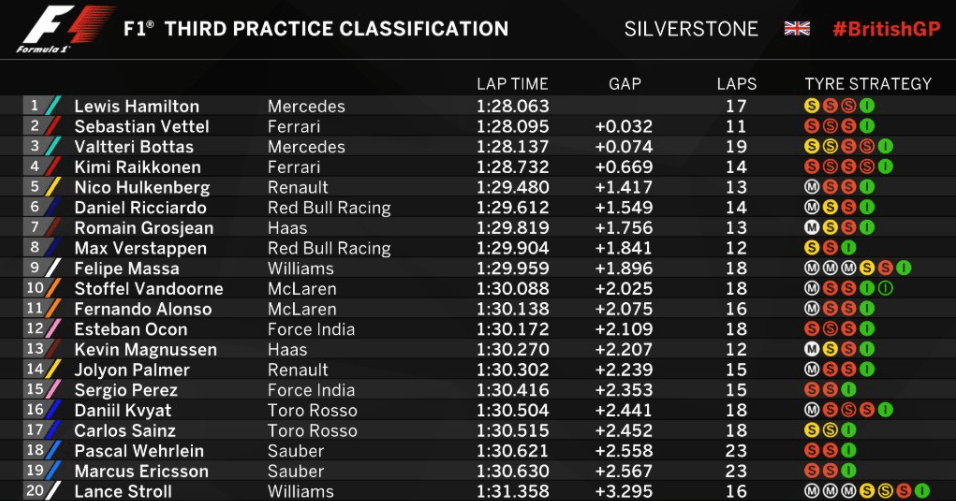Open the #BritishGP hashtag
This screenshot has height=501, width=956.
pyautogui.click(x=886, y=29)
